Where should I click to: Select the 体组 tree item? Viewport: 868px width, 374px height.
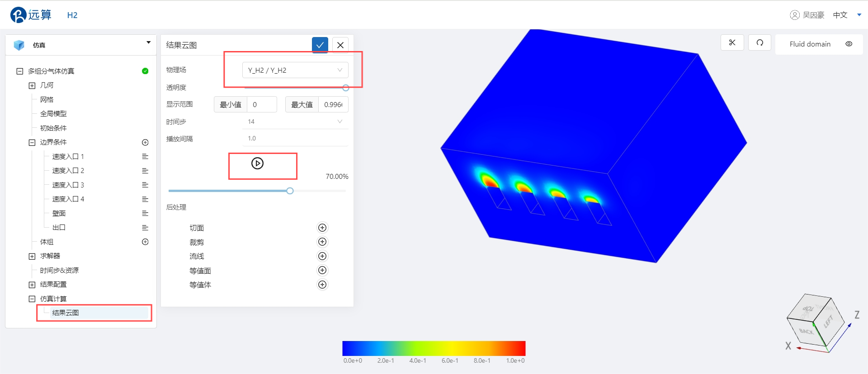[x=47, y=242]
